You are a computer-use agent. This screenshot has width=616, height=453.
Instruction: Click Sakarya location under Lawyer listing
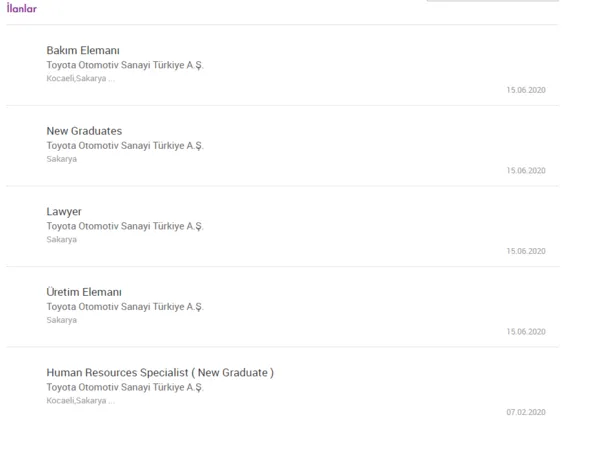pos(62,240)
